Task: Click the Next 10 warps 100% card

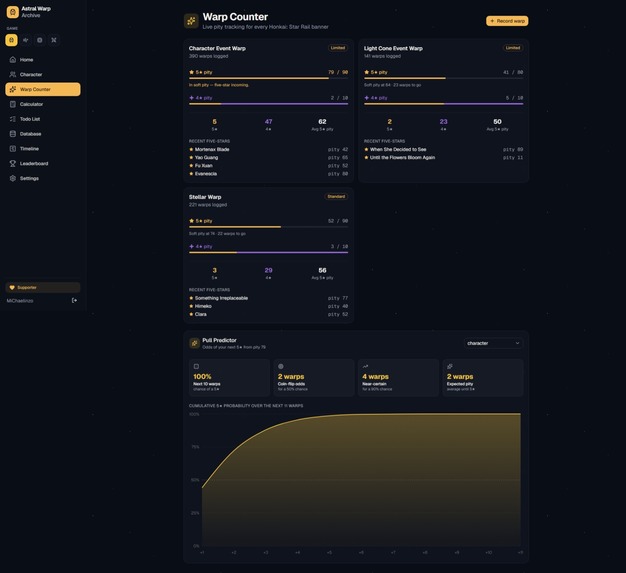Action: coord(229,377)
